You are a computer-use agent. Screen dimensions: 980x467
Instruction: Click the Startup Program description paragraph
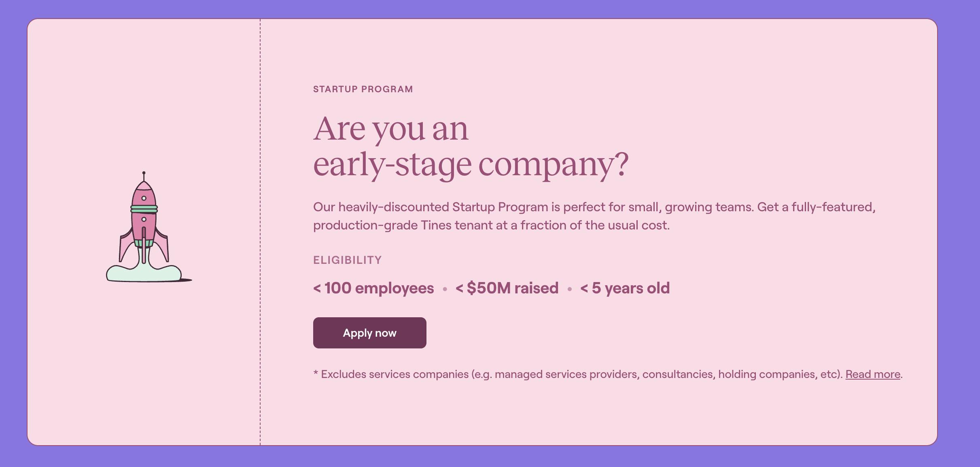pos(594,216)
